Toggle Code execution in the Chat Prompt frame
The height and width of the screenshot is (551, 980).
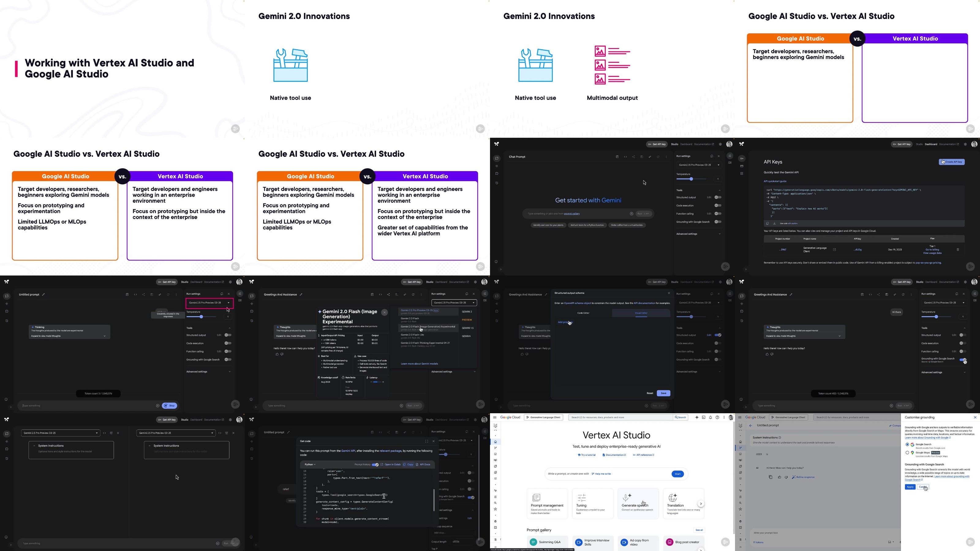coord(718,205)
